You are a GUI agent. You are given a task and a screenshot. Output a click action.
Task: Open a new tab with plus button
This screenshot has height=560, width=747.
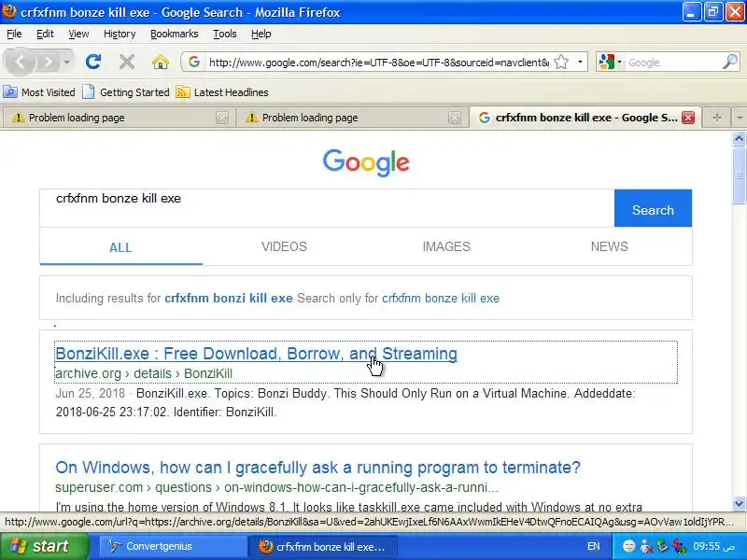(x=716, y=118)
